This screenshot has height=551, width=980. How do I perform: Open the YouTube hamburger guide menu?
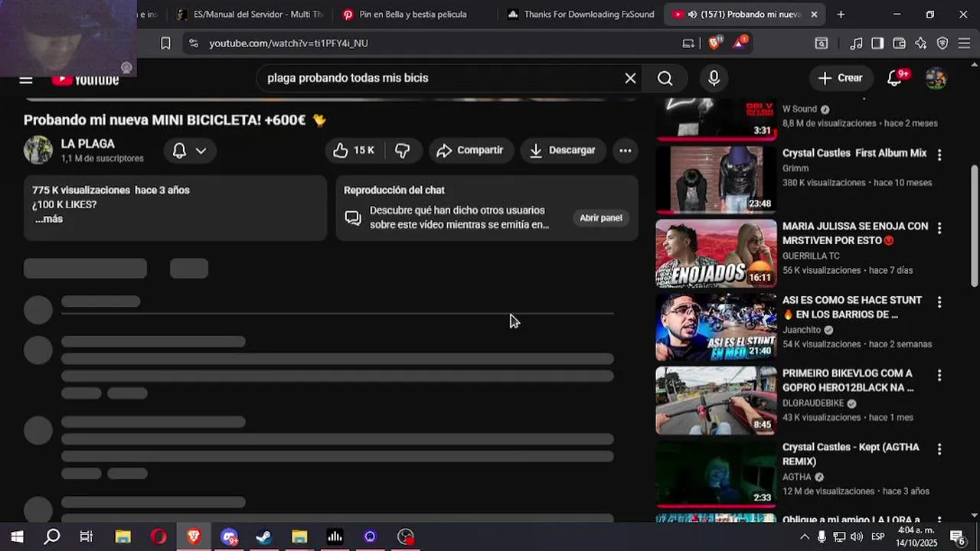point(26,80)
